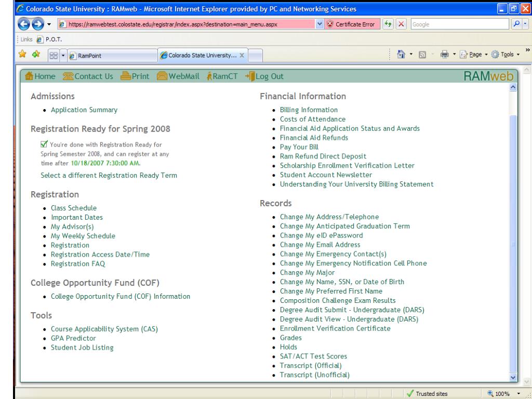Open the Student Job Listing link
Image resolution: width=532 pixels, height=399 pixels.
coord(82,348)
